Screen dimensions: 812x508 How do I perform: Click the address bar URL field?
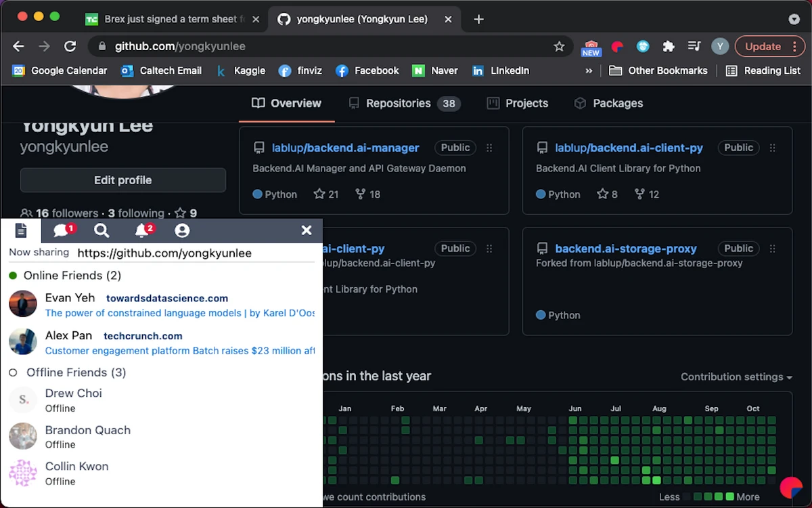(332, 46)
